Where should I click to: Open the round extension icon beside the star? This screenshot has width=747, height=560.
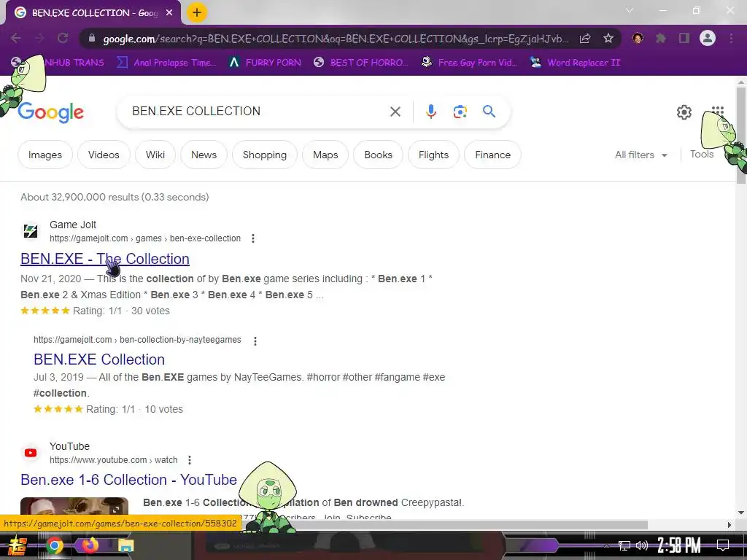pyautogui.click(x=638, y=38)
